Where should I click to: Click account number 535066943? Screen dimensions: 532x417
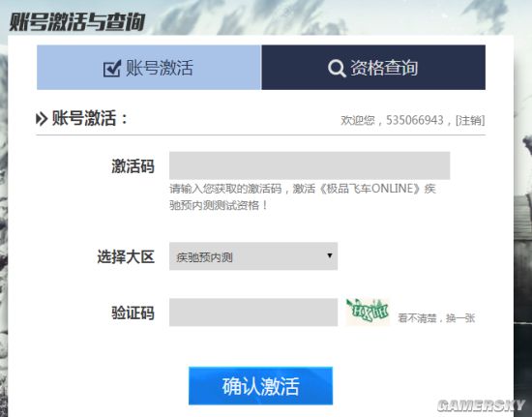click(x=415, y=120)
